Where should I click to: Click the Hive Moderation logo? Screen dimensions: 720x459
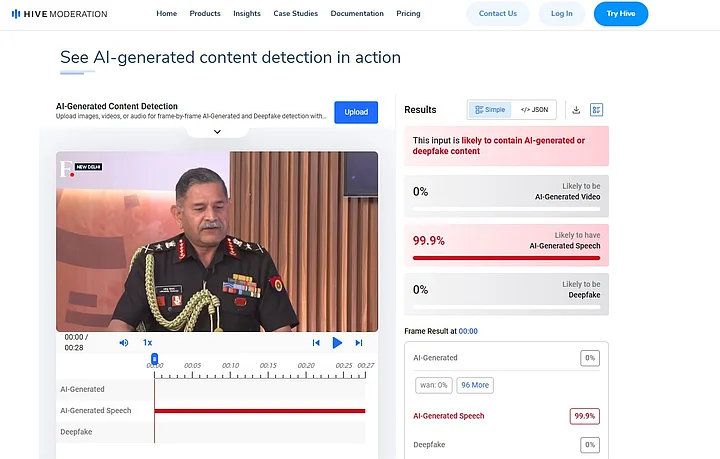[x=59, y=14]
